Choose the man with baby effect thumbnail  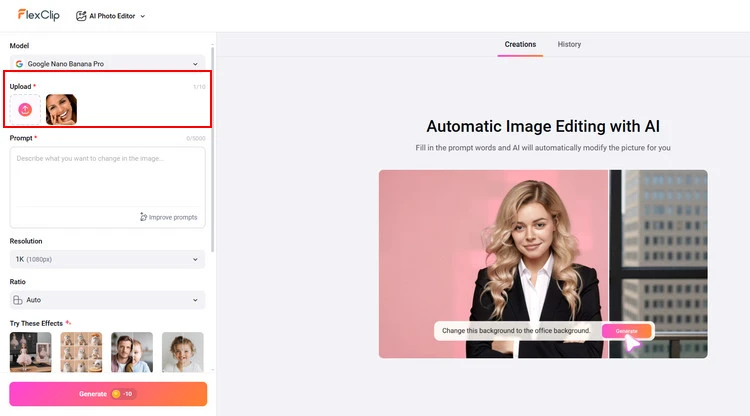point(132,352)
